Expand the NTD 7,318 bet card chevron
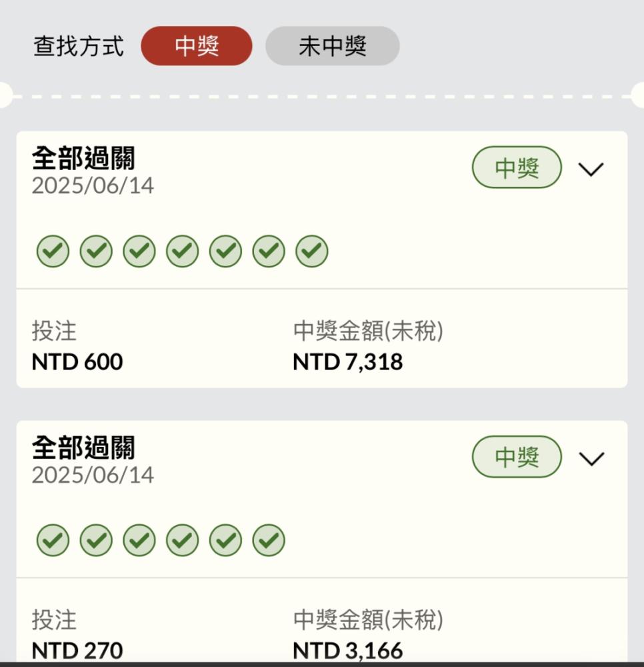The image size is (644, 667). coord(591,169)
